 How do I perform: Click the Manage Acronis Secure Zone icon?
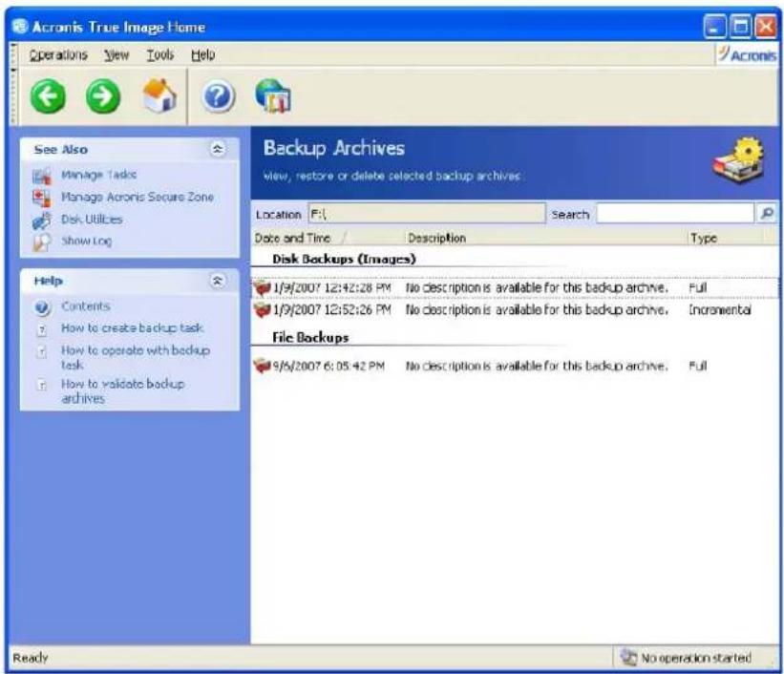[41, 198]
